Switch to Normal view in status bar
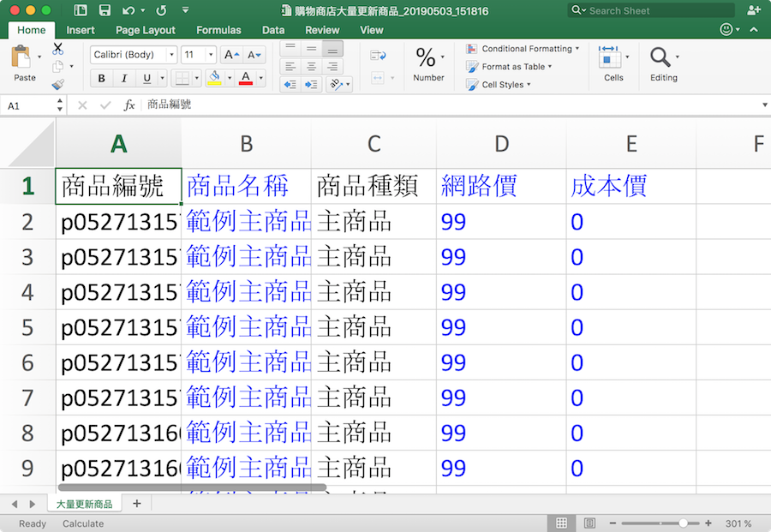Screen dimensions: 771x532 pyautogui.click(x=561, y=523)
